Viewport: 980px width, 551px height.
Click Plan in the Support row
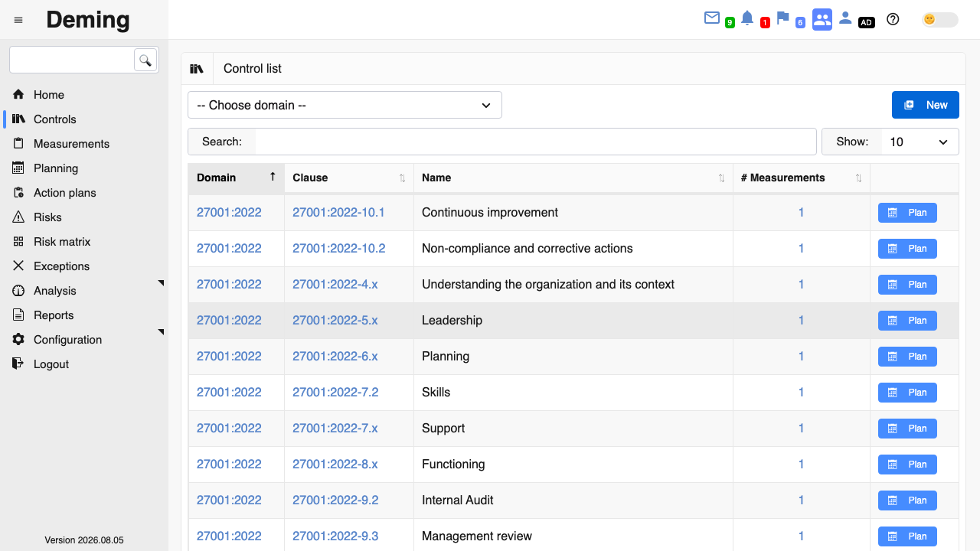[907, 429]
